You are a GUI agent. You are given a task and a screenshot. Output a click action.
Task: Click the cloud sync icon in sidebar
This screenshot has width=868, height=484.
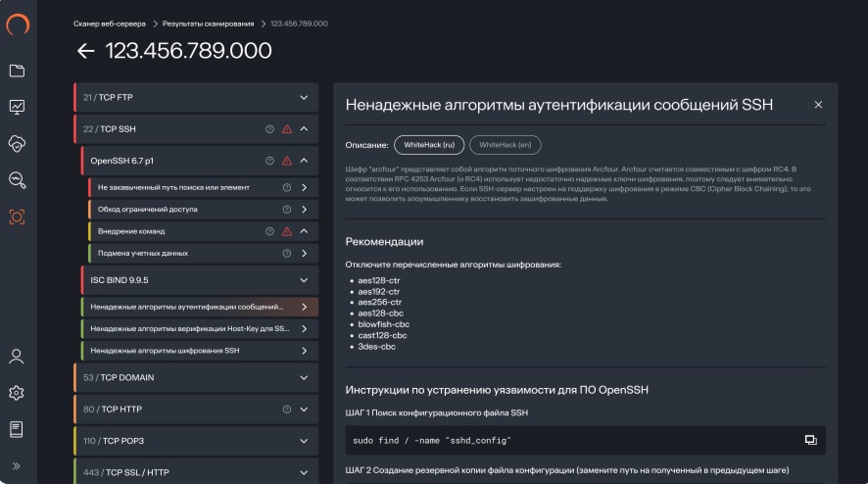tap(17, 143)
